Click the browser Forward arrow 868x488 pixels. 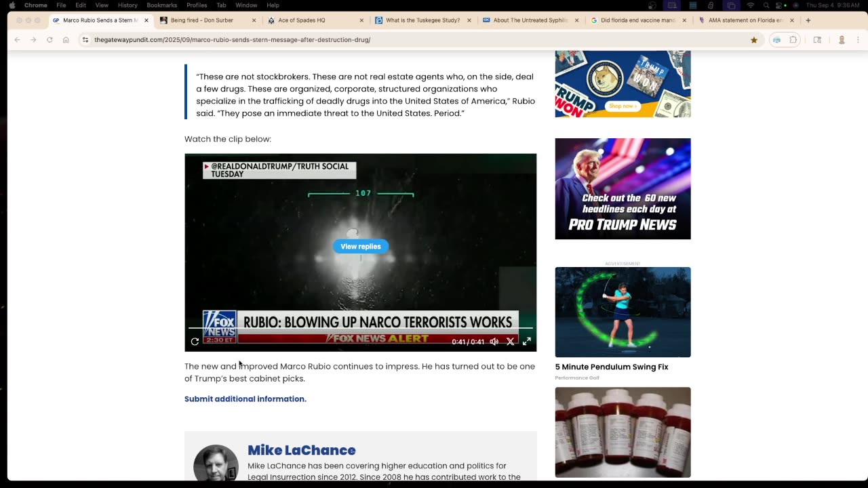(33, 40)
